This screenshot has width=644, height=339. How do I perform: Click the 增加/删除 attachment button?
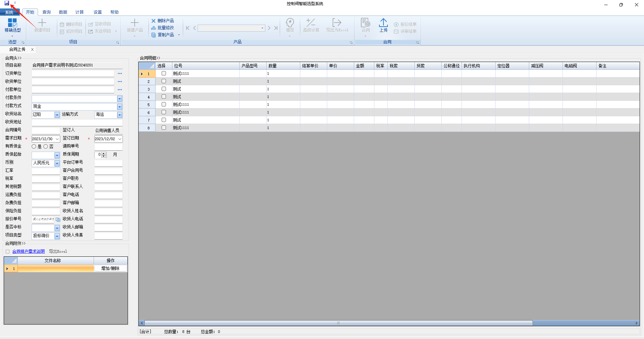(x=110, y=268)
